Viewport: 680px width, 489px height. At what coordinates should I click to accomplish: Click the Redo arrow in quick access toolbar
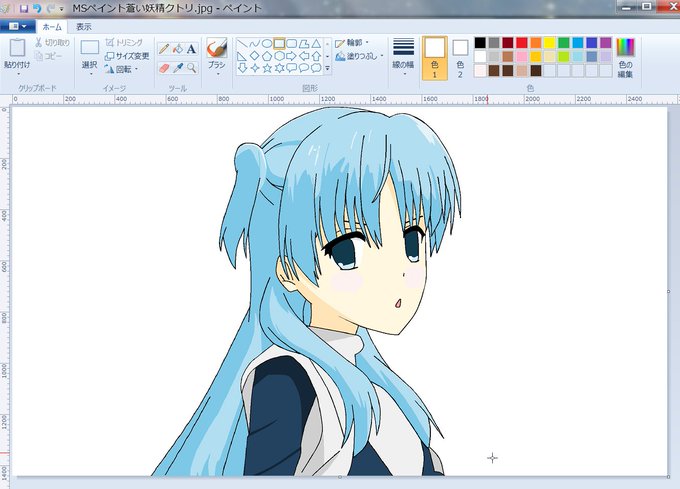coord(51,8)
